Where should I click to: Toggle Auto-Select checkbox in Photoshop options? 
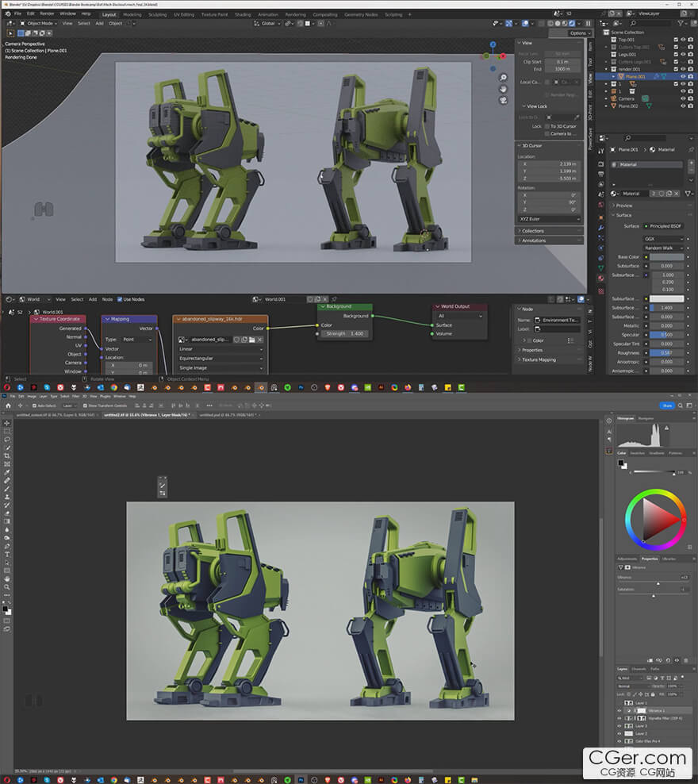[x=34, y=405]
